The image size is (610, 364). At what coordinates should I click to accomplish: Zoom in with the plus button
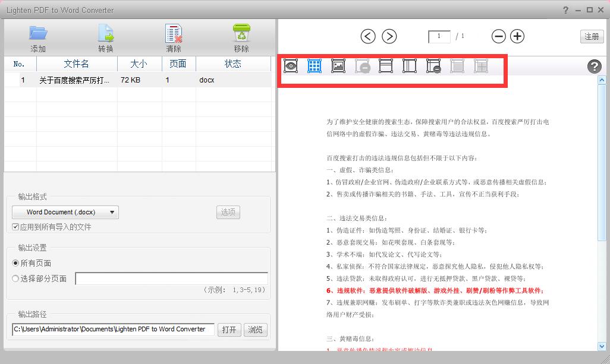[x=518, y=36]
